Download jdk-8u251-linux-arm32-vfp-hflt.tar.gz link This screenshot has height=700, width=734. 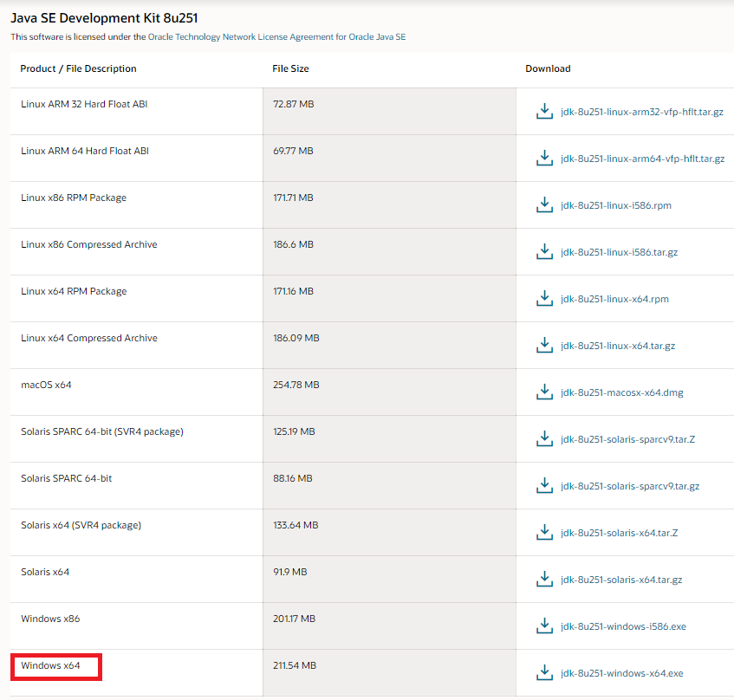642,113
